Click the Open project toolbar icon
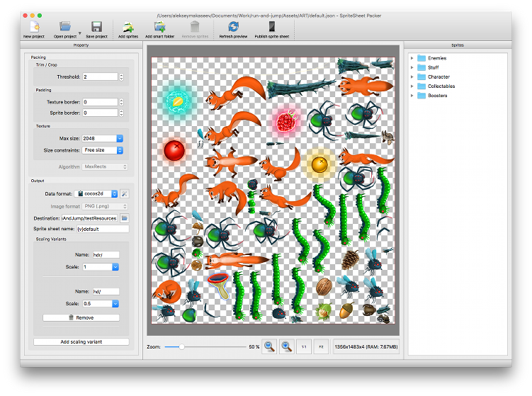The width and height of the screenshot is (532, 396). (64, 27)
